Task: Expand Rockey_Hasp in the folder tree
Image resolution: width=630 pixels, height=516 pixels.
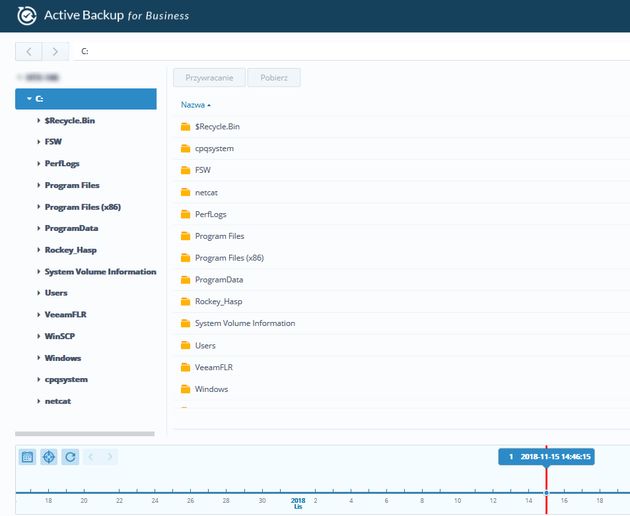Action: [x=39, y=250]
